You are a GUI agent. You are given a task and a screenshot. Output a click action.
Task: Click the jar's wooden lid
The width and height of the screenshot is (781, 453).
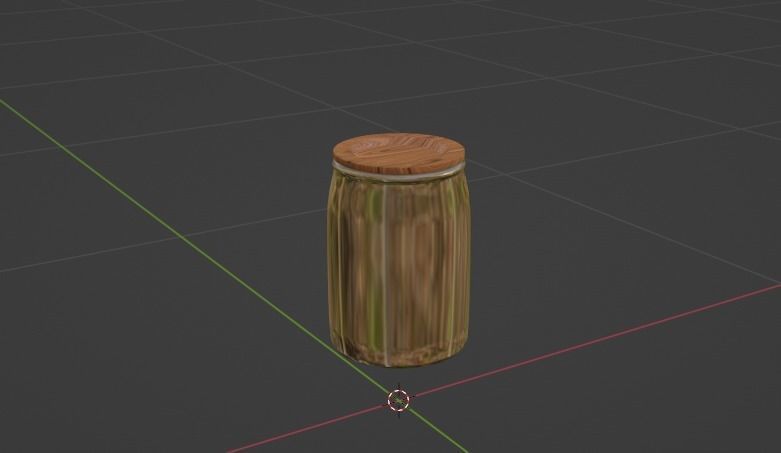coord(399,151)
